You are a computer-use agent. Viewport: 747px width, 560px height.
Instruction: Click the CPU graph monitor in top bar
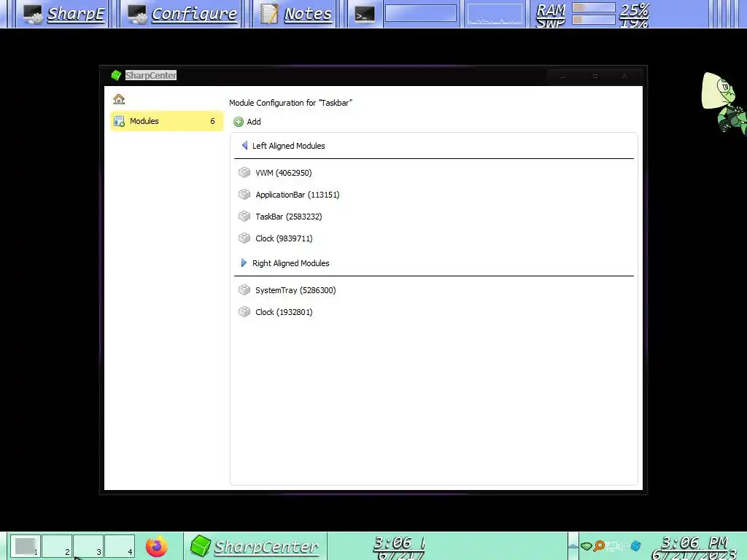coord(495,14)
